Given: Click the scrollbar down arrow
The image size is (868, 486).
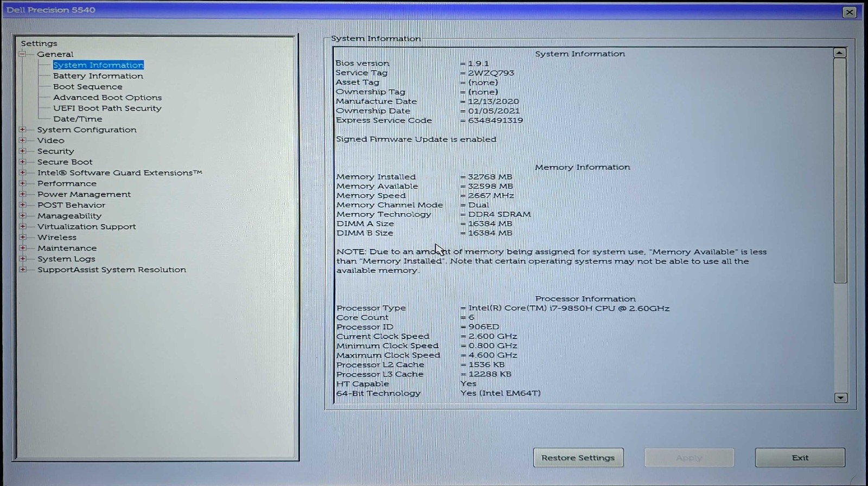Looking at the screenshot, I should (840, 398).
